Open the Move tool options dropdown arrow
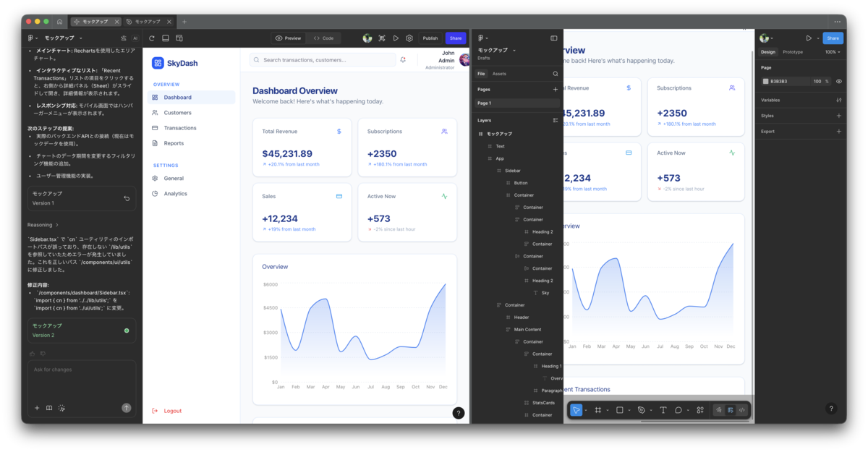The height and width of the screenshot is (452, 868). coord(586,410)
